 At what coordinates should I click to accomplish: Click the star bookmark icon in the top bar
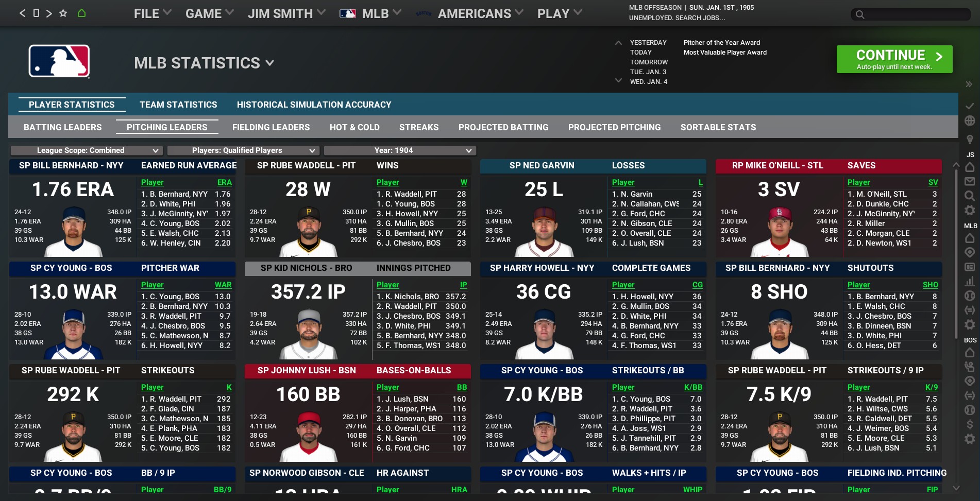63,13
